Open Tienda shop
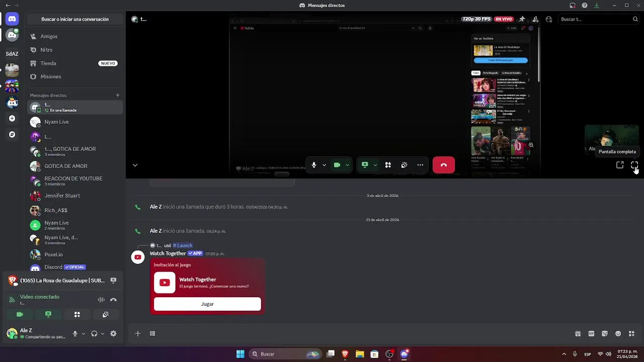 (75, 63)
